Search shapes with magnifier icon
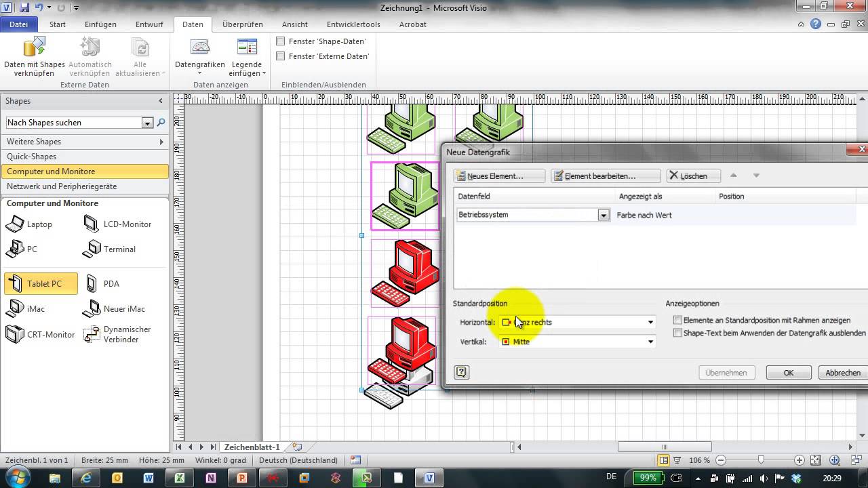This screenshot has width=868, height=488. tap(161, 123)
